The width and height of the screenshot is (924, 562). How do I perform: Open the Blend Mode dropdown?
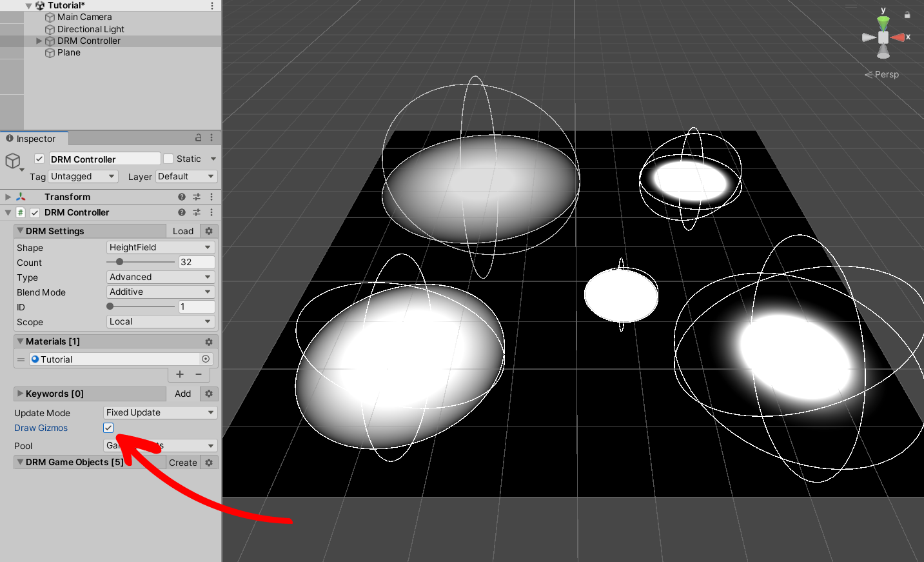(x=160, y=292)
